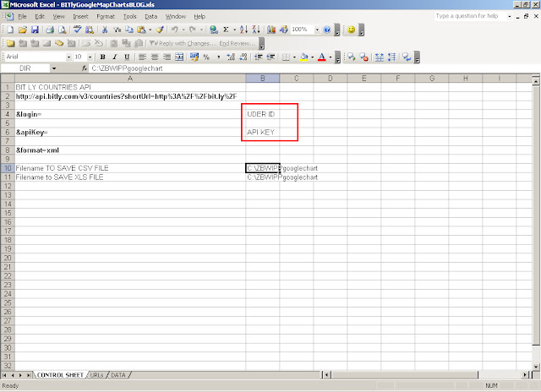Launch the Chart Wizard

(x=271, y=30)
